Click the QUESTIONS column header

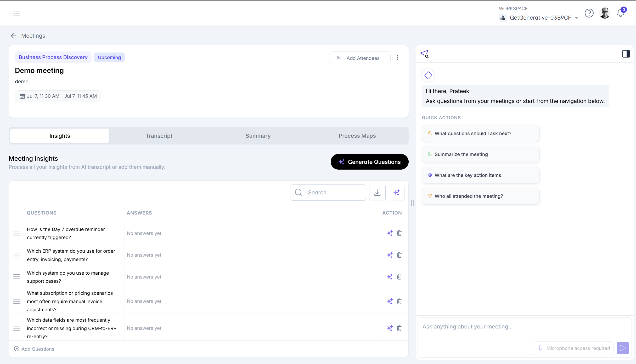tap(42, 213)
